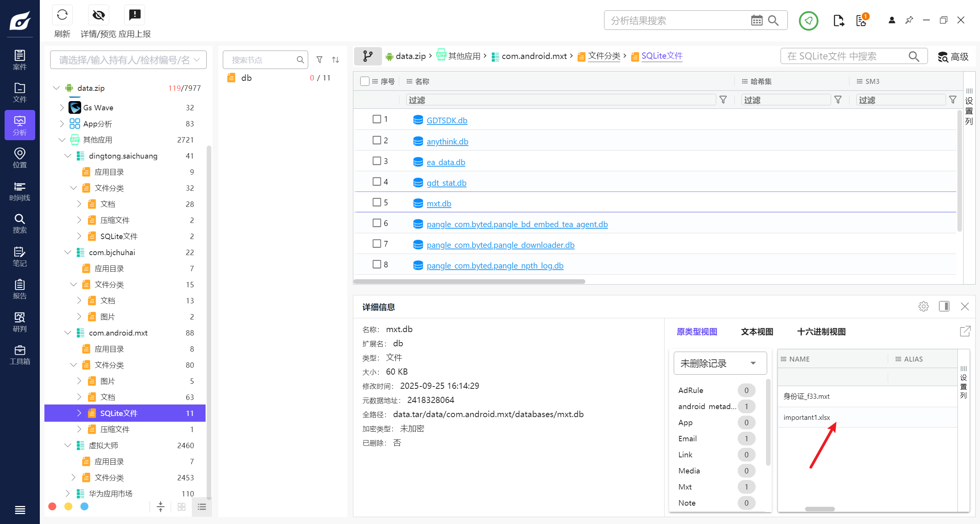Click the detail panel settings gear
The image size is (980, 524).
tap(923, 306)
